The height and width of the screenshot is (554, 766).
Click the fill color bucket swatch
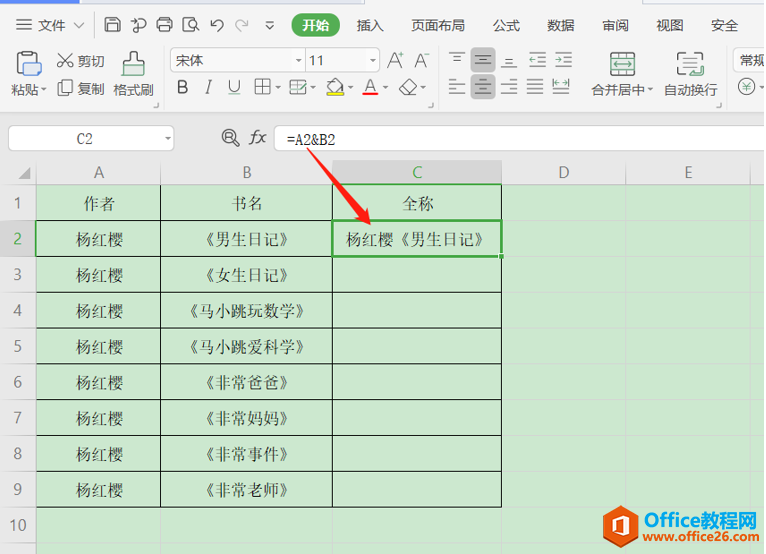coord(335,87)
